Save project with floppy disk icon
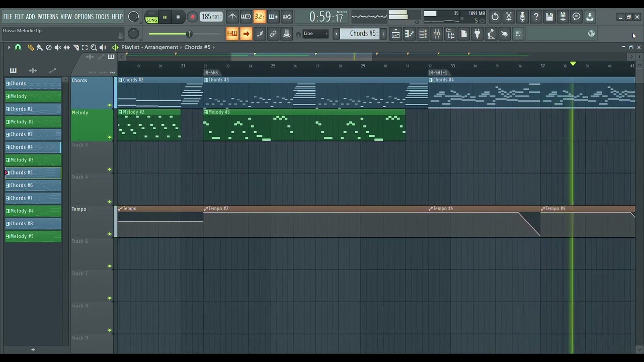 click(549, 17)
